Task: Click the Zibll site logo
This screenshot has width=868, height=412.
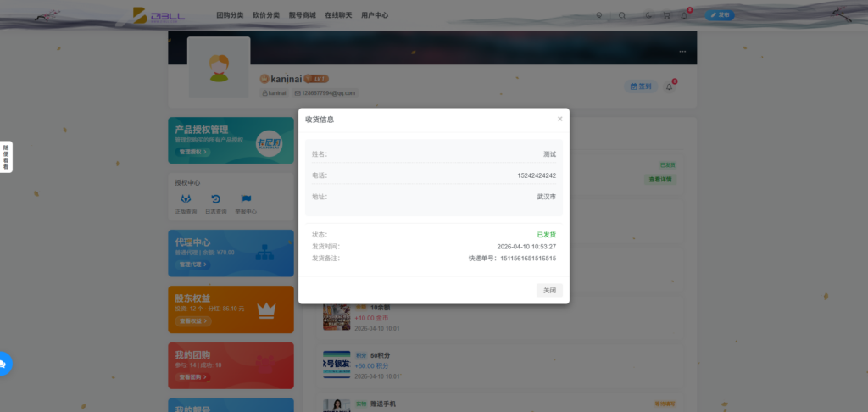Action: point(159,15)
